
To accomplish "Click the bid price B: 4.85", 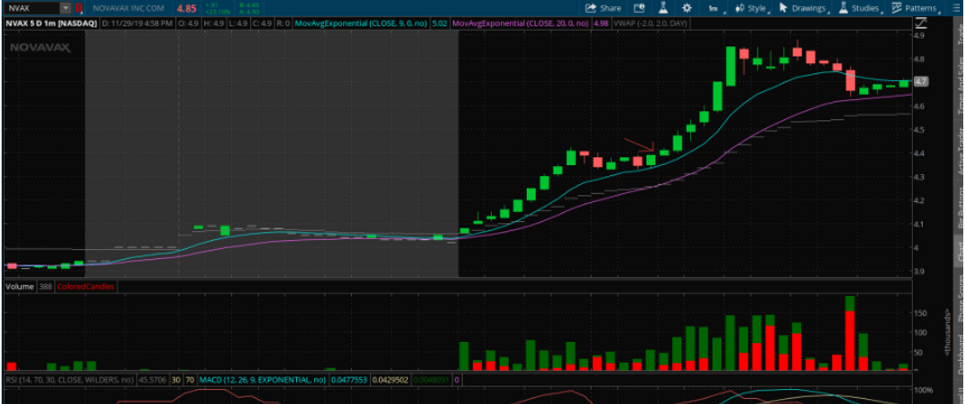I will click(249, 5).
